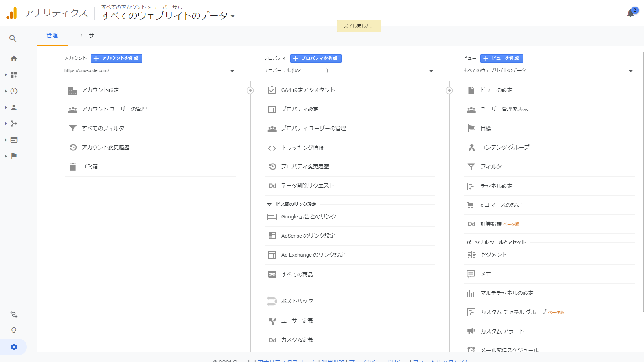Click the building icon beside アカウント設定

pos(72,91)
